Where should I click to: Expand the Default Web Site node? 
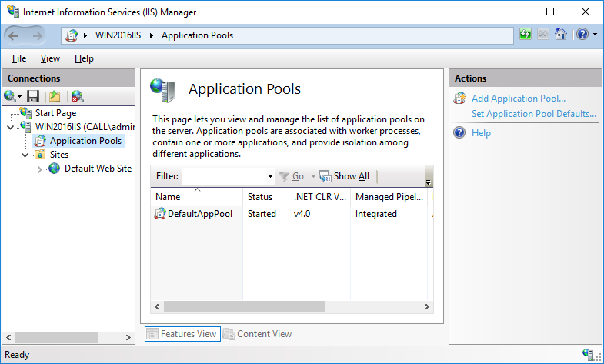(40, 169)
